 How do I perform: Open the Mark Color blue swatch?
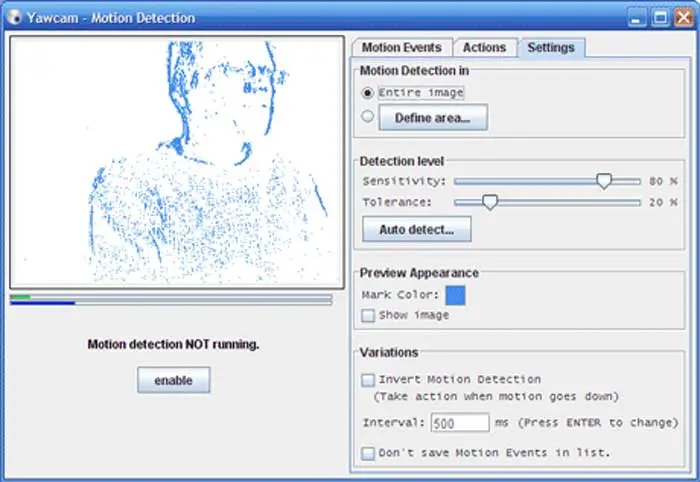(x=455, y=295)
